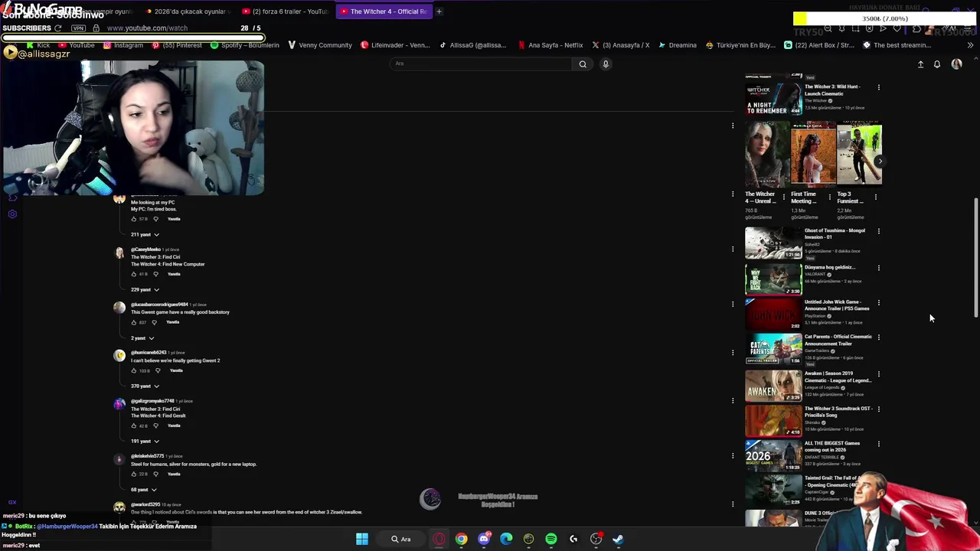Open the Dreamina bookmark
Viewport: 980px width, 551px height.
tap(677, 45)
